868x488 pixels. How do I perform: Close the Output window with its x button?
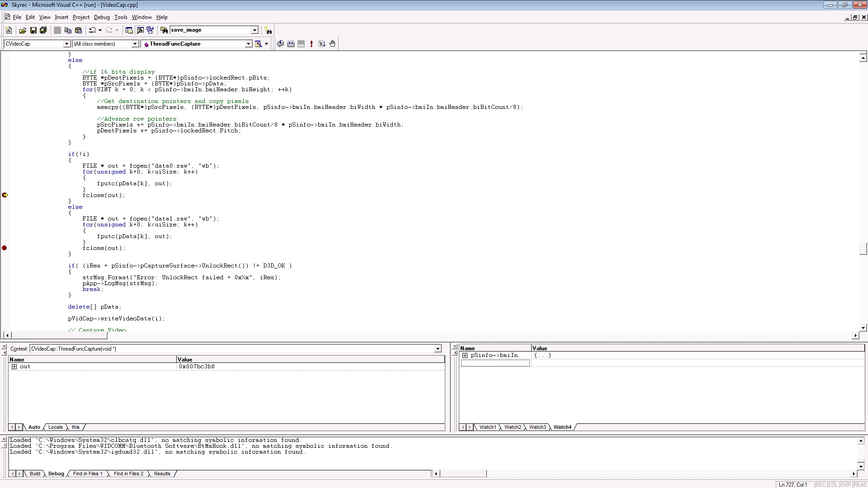5,439
